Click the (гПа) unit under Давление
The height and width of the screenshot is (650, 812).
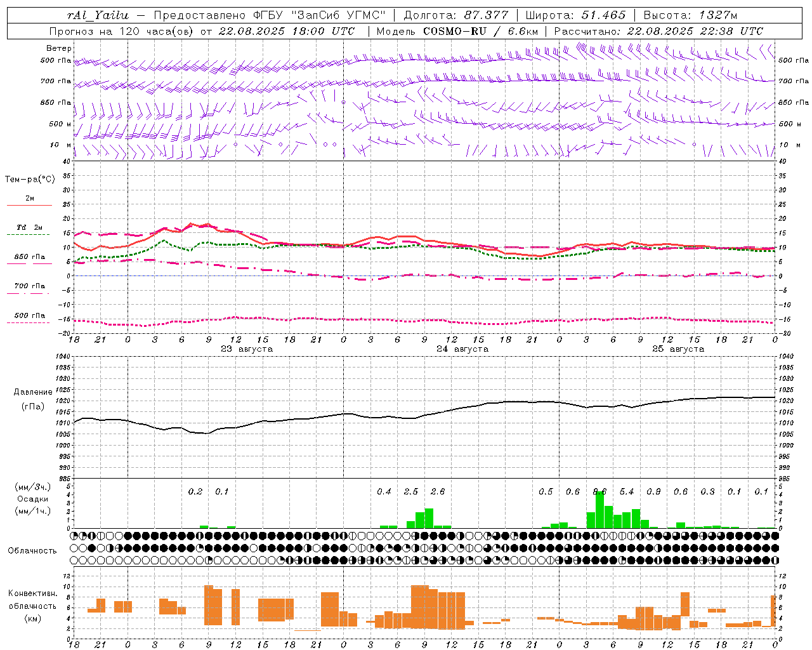pos(33,407)
